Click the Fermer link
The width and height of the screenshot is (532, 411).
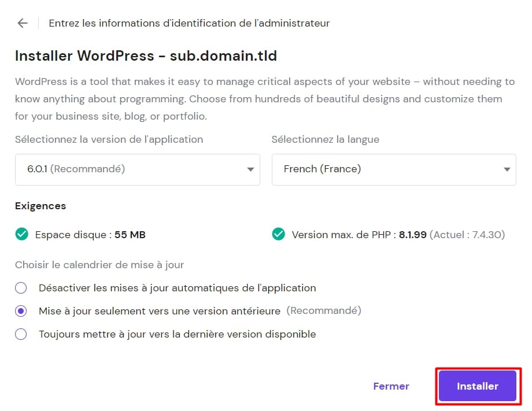click(391, 386)
